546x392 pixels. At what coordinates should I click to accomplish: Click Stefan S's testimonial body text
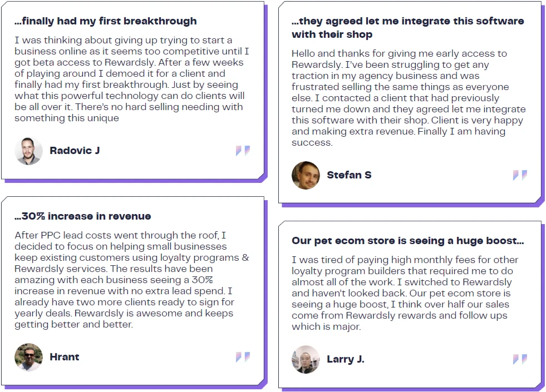pyautogui.click(x=407, y=98)
